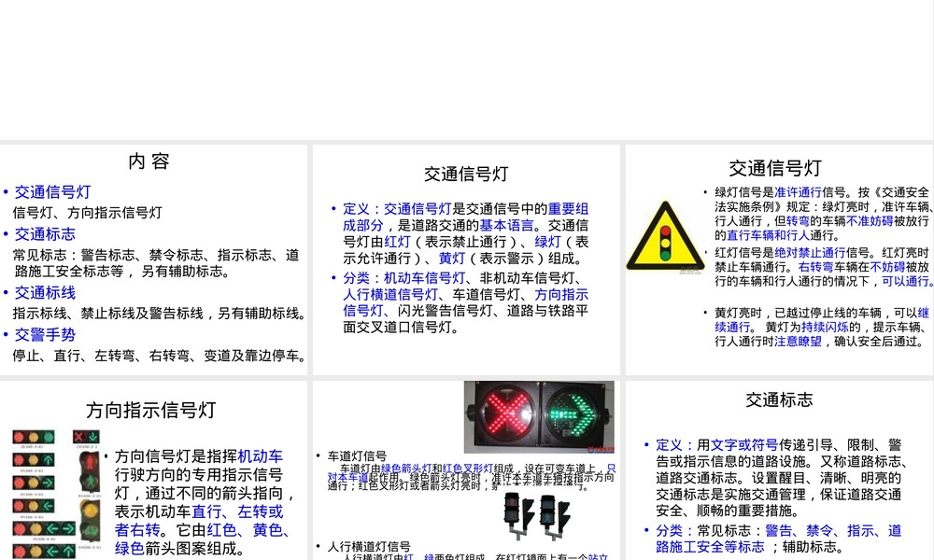The image size is (934, 560).
Task: Click the 交通标志 title of the last slide
Action: [x=779, y=399]
